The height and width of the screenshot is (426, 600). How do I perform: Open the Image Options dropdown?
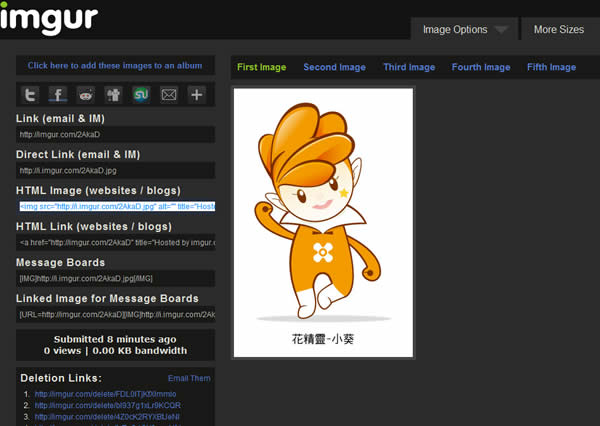click(x=465, y=30)
